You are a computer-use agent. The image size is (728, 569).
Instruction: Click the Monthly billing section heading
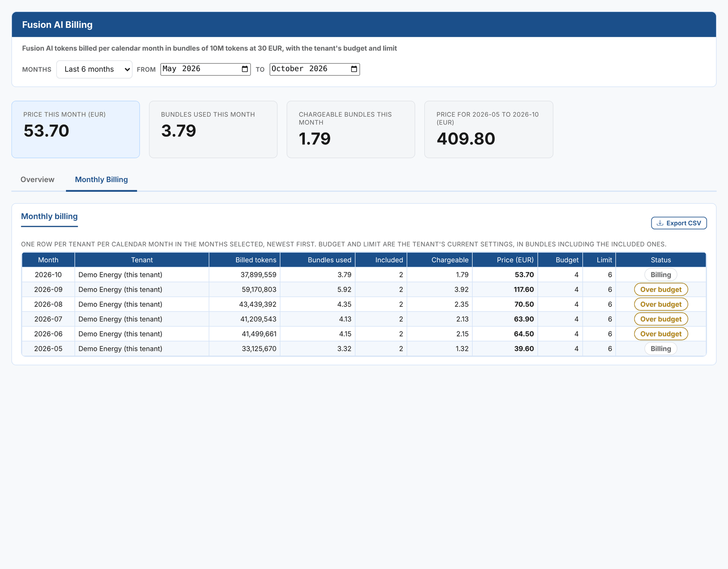(50, 217)
